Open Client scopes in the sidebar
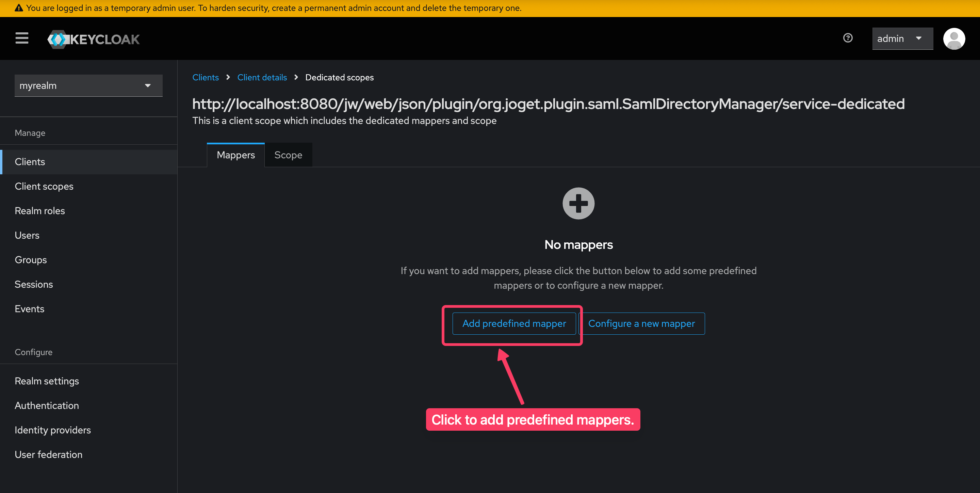The image size is (980, 493). (88, 186)
